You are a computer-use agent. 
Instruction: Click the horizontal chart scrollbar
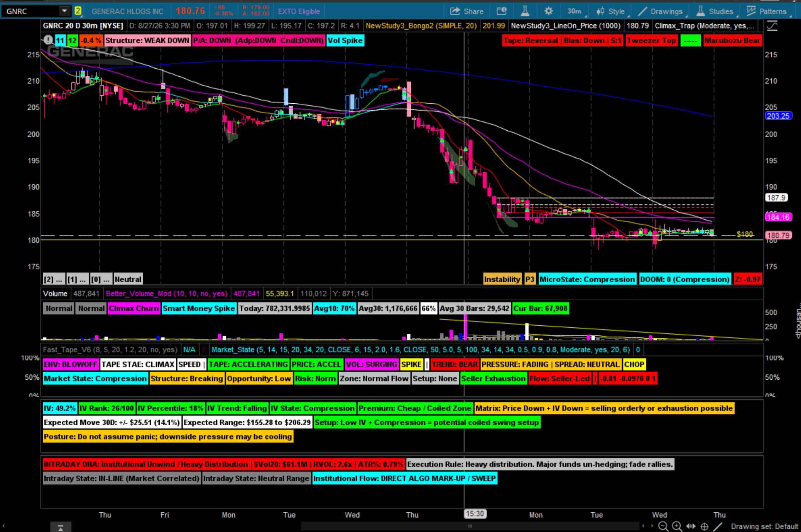[x=470, y=526]
